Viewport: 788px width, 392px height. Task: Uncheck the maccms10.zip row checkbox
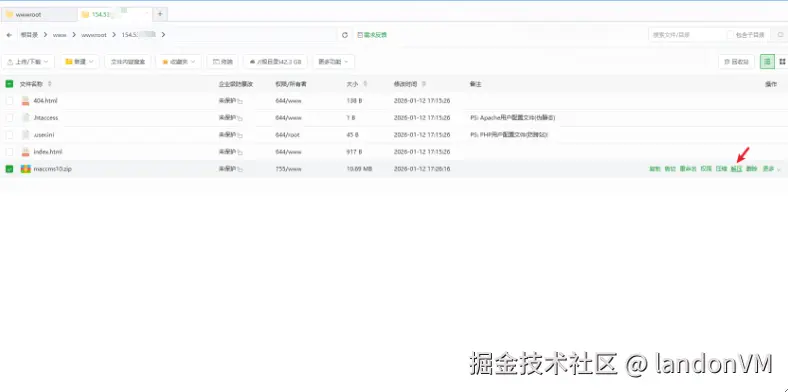point(10,169)
